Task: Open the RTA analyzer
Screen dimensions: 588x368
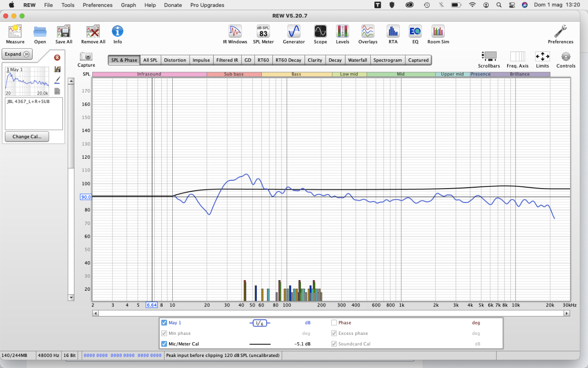Action: (x=393, y=34)
